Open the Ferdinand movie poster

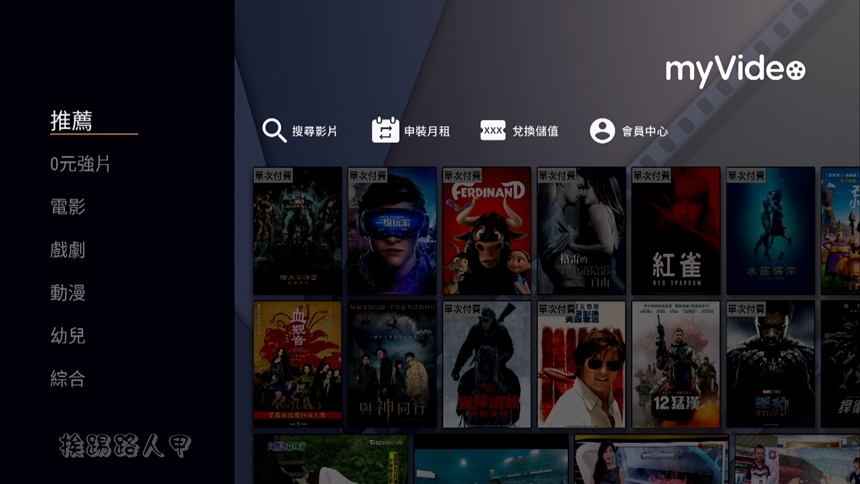click(486, 231)
